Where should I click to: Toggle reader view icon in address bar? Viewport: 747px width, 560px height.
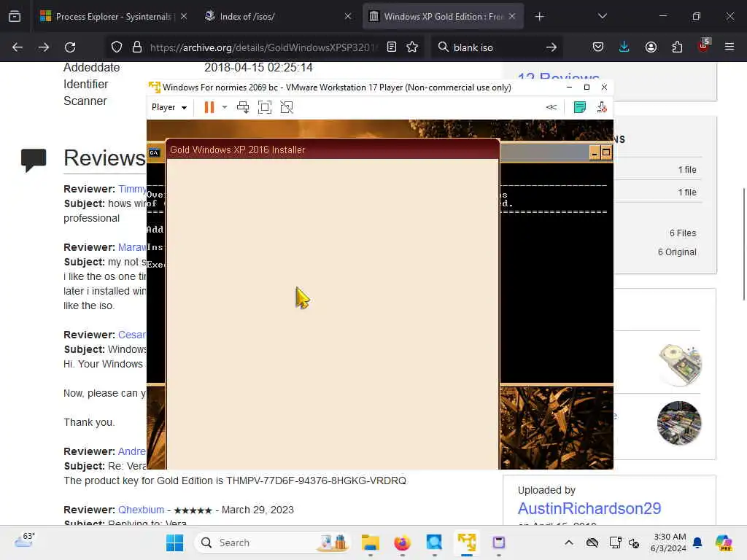pyautogui.click(x=392, y=47)
